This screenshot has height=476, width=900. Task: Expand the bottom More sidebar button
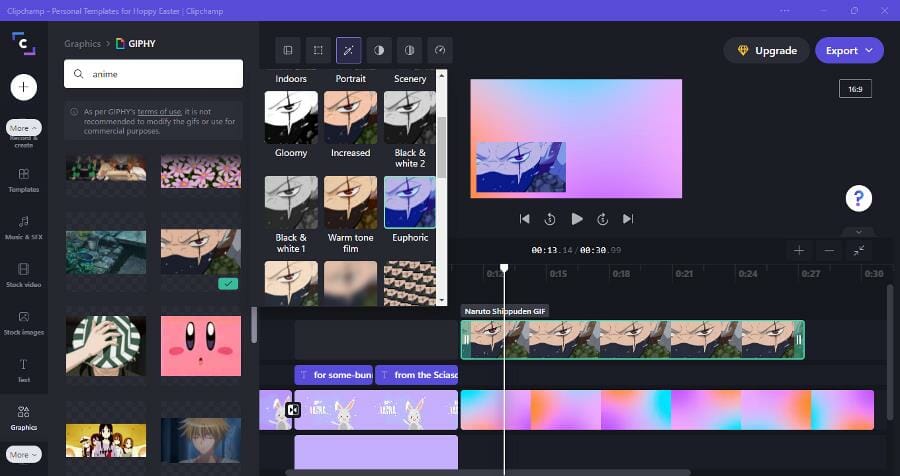click(x=24, y=455)
